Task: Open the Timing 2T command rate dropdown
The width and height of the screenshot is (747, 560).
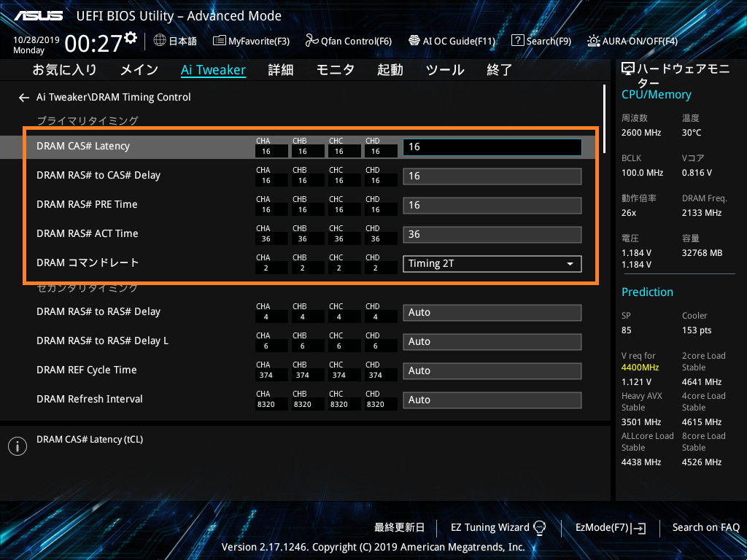Action: 492,264
